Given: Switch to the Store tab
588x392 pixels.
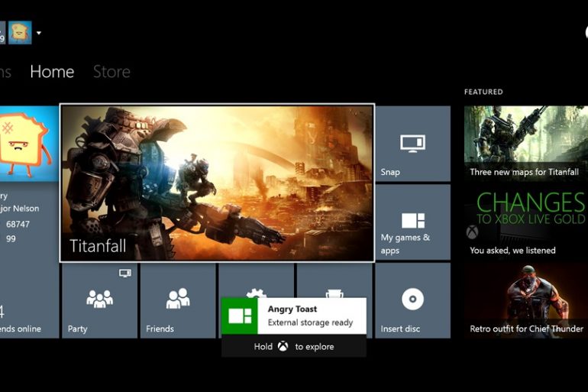Looking at the screenshot, I should 111,72.
